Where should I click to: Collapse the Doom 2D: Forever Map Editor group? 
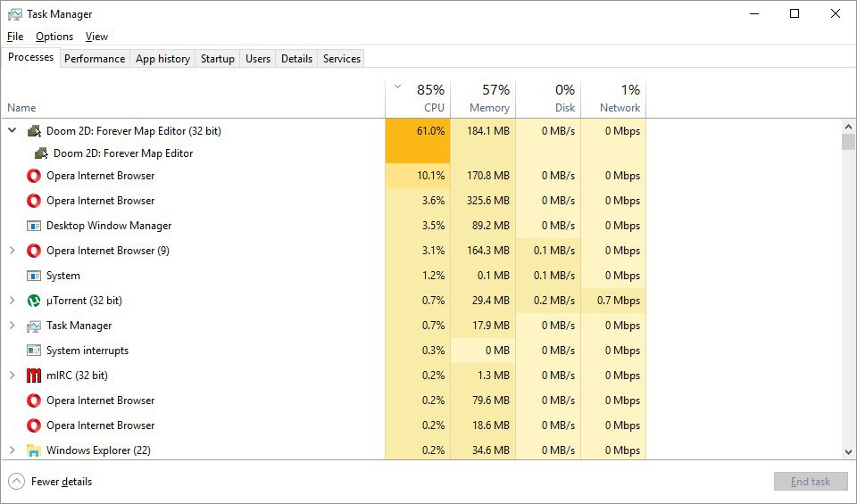tap(12, 130)
